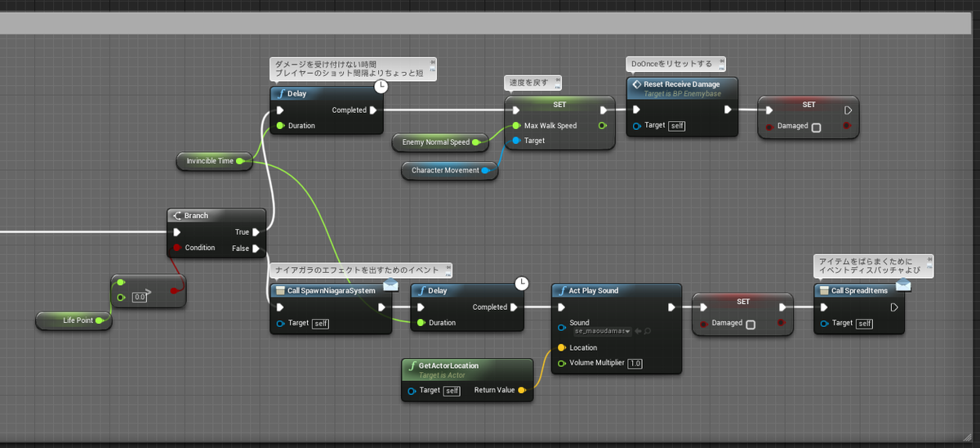Select the Call SpawnNiagaraSystem node title
Screen dimensions: 980x448
(331, 290)
